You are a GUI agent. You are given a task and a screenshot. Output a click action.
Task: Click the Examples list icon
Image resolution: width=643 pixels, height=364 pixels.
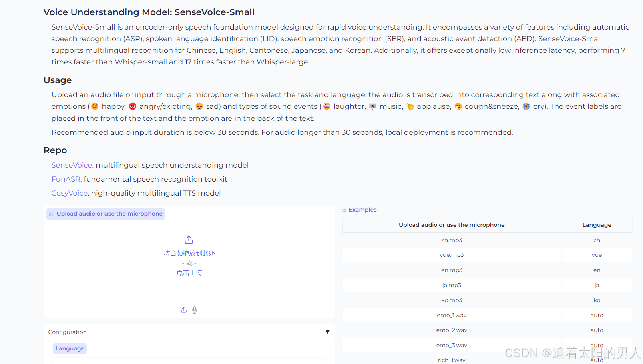click(x=344, y=210)
